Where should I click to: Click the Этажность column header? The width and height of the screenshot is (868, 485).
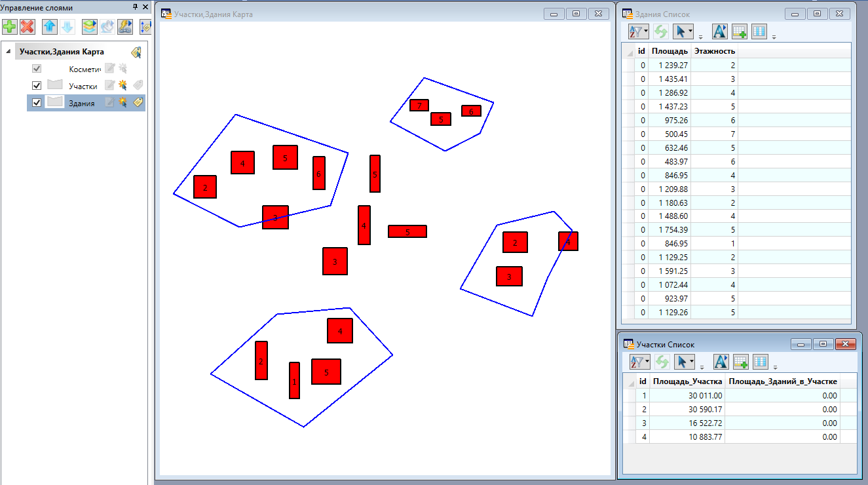(x=714, y=51)
